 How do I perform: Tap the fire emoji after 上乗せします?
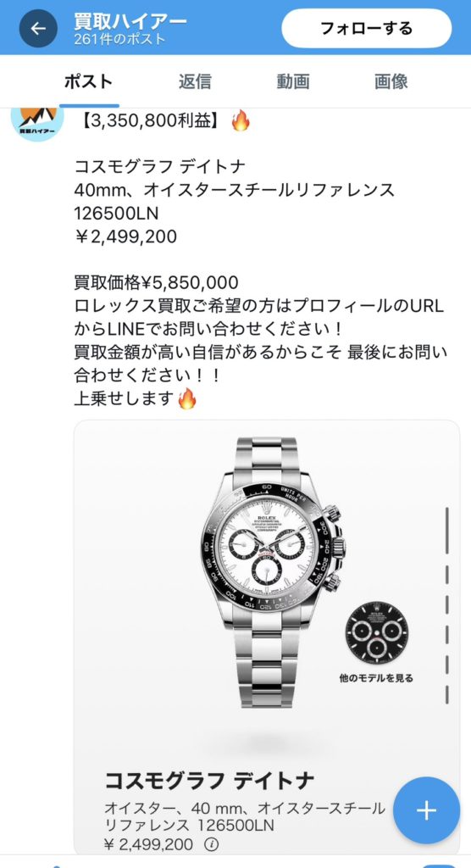(x=187, y=398)
